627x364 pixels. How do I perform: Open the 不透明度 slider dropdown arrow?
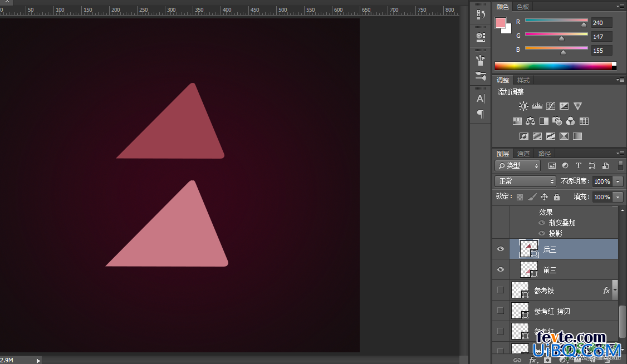618,181
